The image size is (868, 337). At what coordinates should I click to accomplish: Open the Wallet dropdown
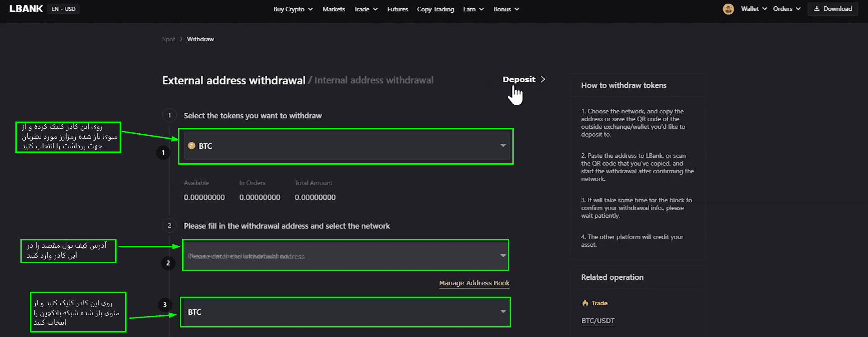point(754,9)
